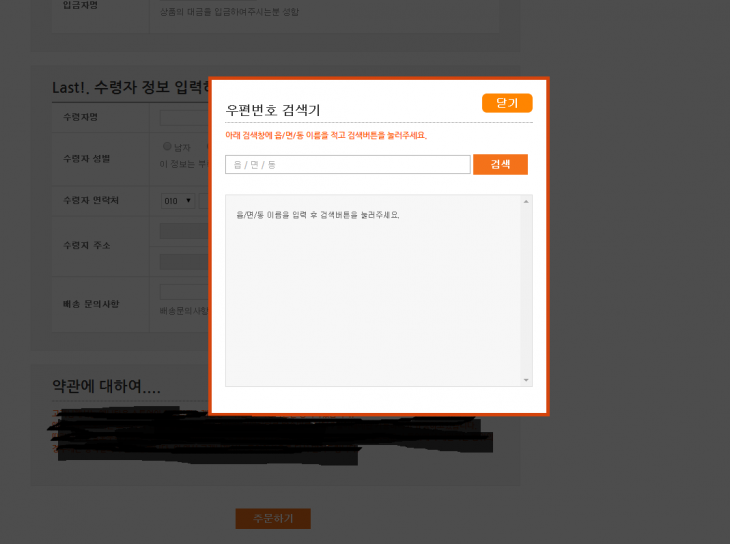
Task: Click the orange instruction text '아래 검색창에 읍/면/동 이름을...'
Action: click(x=326, y=135)
